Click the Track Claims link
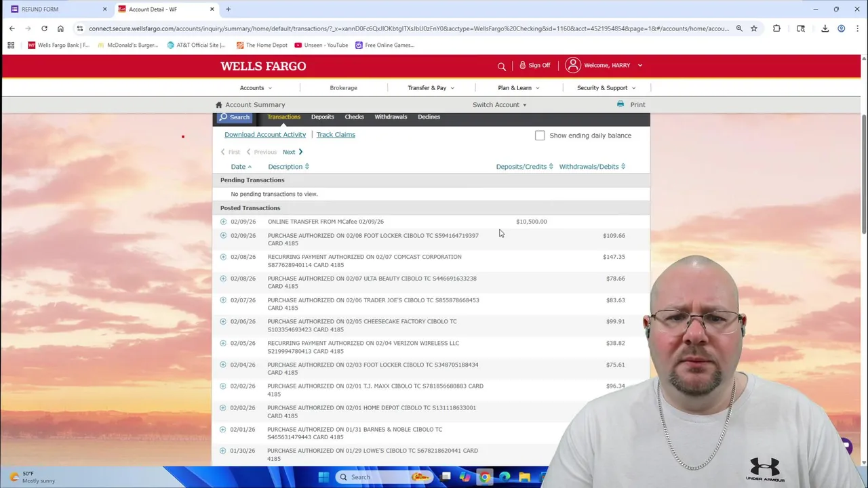Image resolution: width=868 pixels, height=488 pixels. (x=336, y=135)
